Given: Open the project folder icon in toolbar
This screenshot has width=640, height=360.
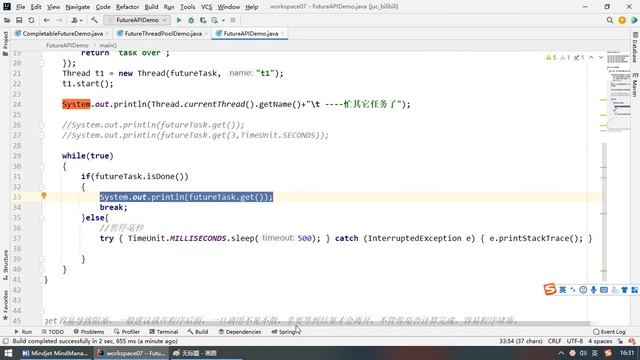Looking at the screenshot, I should [x=7, y=20].
